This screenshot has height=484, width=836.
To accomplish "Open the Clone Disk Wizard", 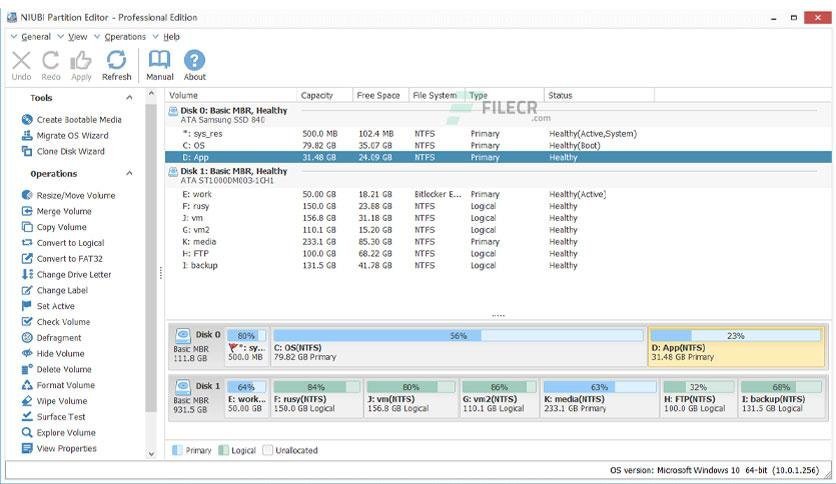I will click(63, 151).
